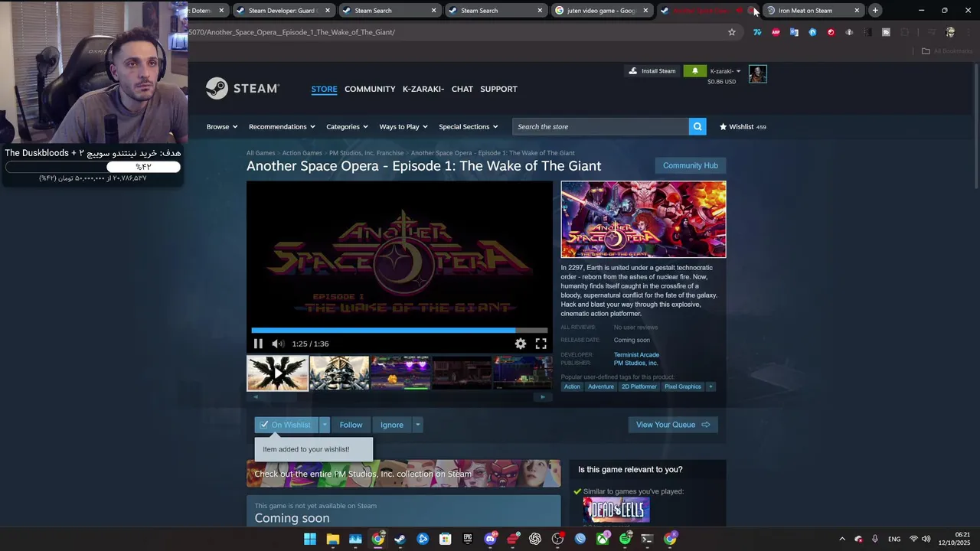Open Microsoft Store from taskbar
The image size is (980, 551).
[445, 539]
